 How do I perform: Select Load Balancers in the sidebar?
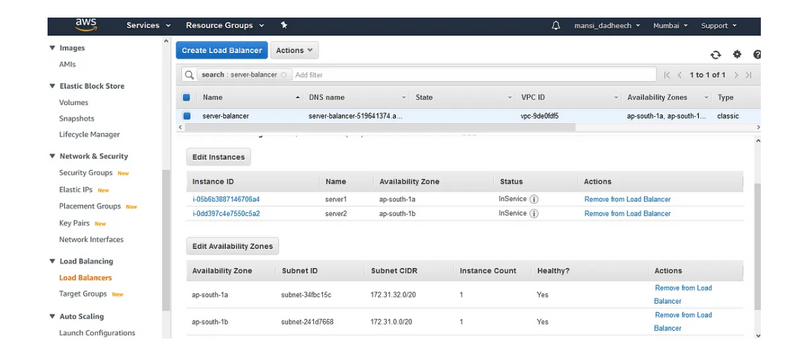tap(85, 277)
